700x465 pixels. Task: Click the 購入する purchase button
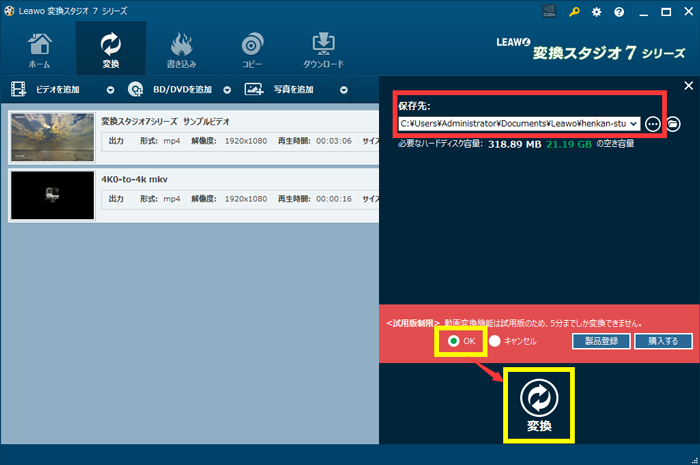[x=663, y=341]
